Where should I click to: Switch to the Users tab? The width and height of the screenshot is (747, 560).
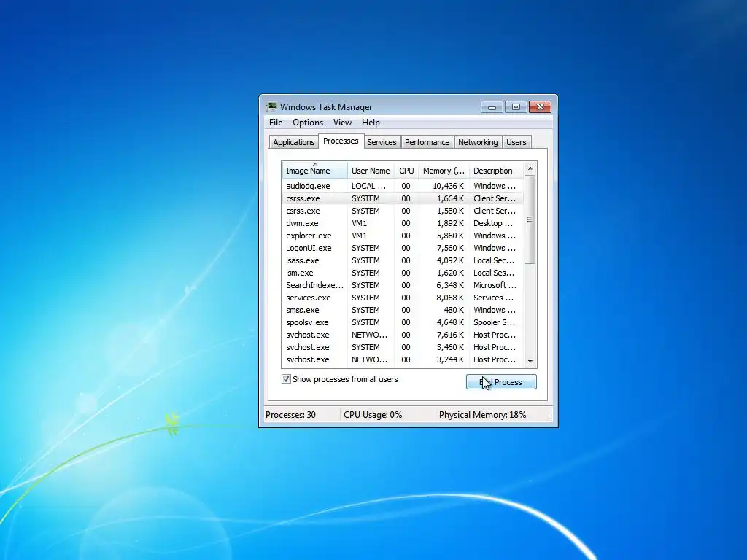pyautogui.click(x=516, y=142)
